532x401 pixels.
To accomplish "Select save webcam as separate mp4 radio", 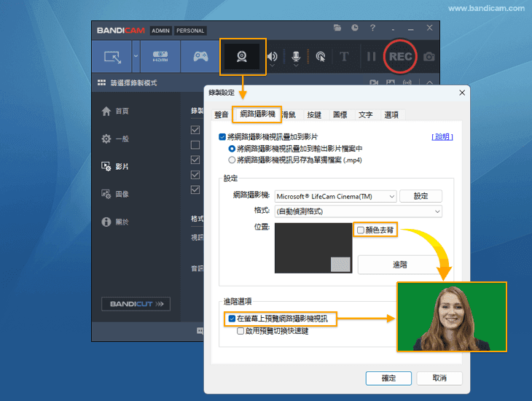I will click(x=232, y=160).
